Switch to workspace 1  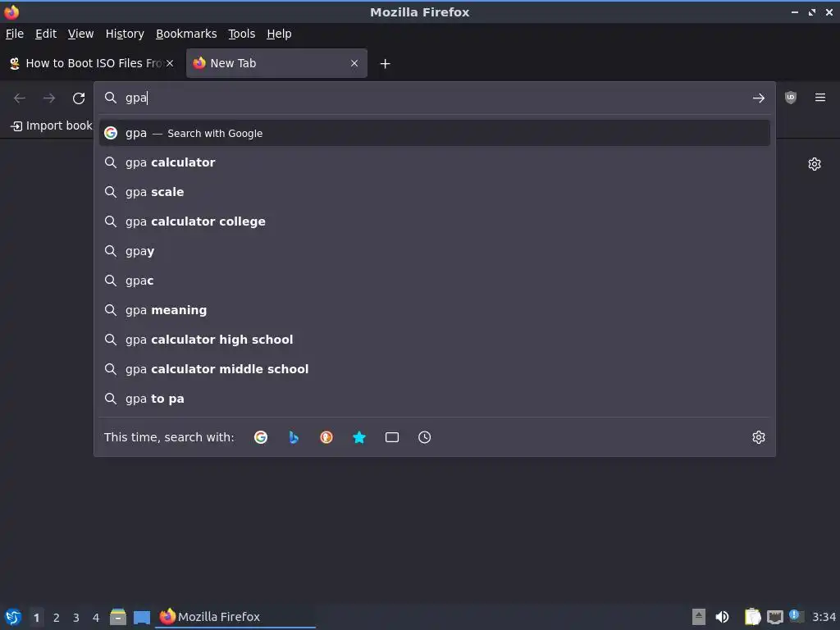coord(36,617)
